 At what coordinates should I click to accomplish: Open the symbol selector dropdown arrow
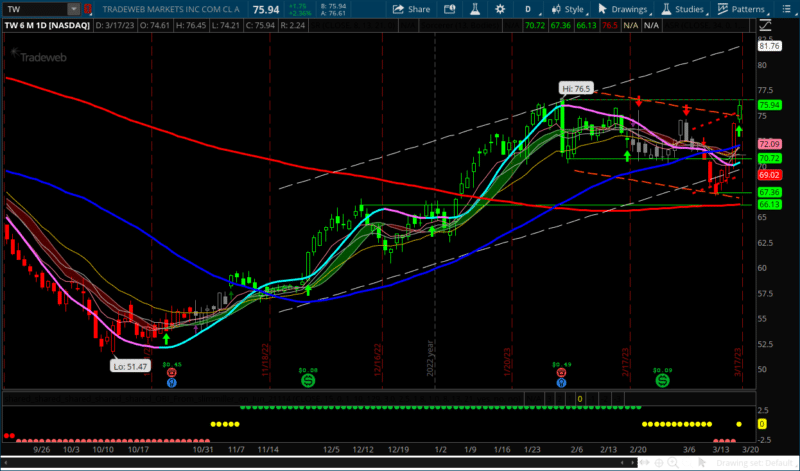click(74, 9)
